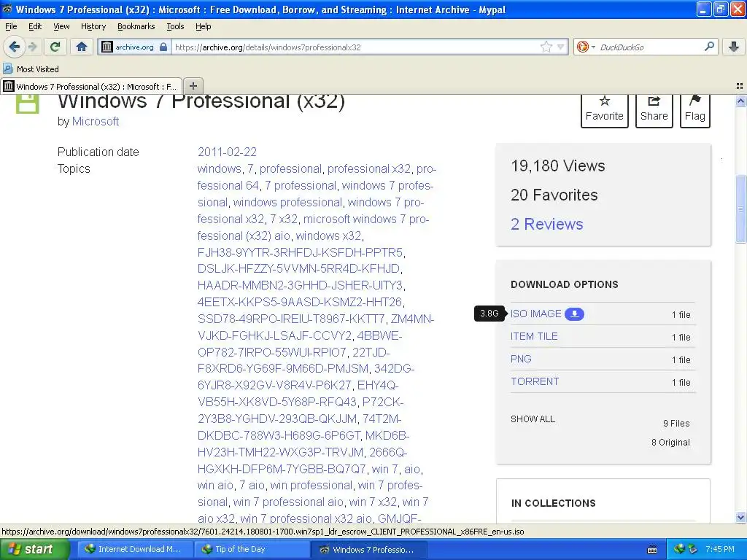Click the 'win professional' topic link
This screenshot has height=560, width=747.
(x=311, y=485)
